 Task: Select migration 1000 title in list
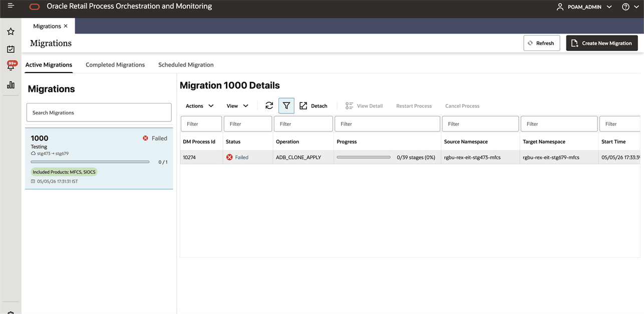(40, 138)
